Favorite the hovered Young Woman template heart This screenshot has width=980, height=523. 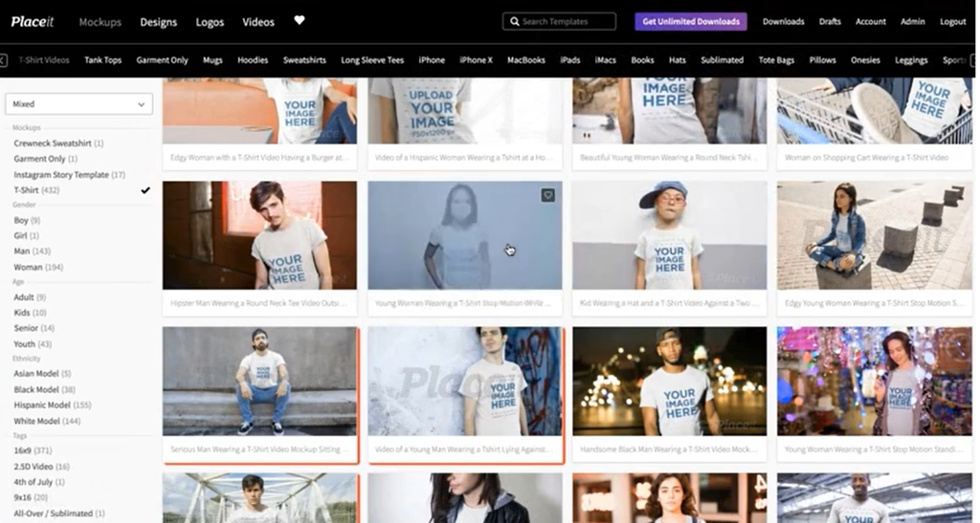pos(548,195)
